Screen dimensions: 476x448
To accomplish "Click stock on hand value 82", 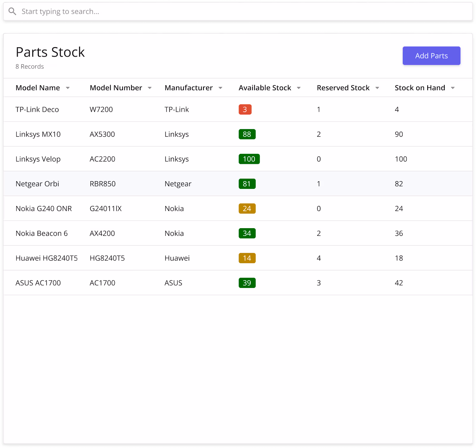I will tap(399, 184).
